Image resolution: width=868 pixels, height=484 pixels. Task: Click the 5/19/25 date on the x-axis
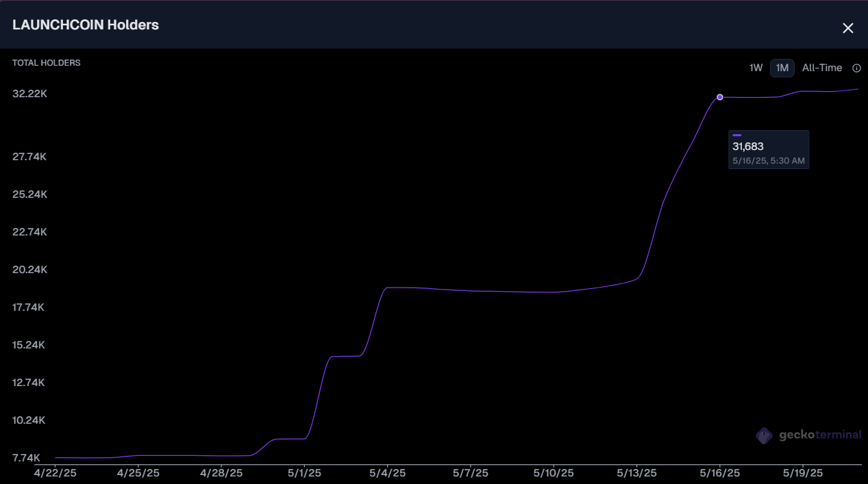tap(802, 472)
